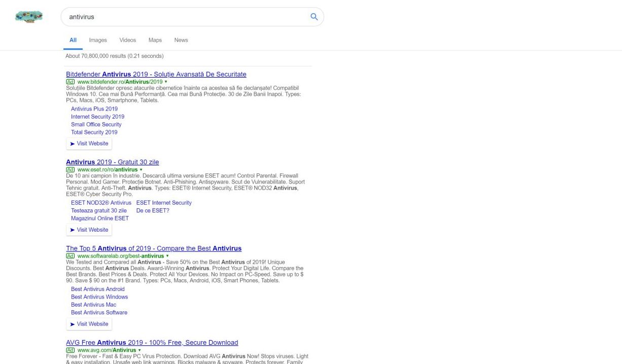Switch to the Maps tab
The width and height of the screenshot is (622, 364).
(155, 40)
